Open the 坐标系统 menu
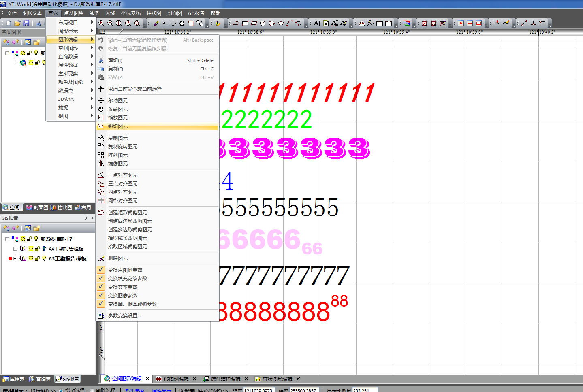The height and width of the screenshot is (392, 583). click(131, 13)
